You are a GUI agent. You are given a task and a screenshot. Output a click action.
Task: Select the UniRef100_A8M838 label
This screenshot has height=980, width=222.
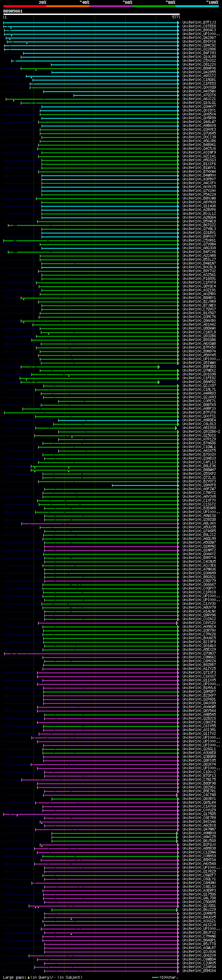199,848
